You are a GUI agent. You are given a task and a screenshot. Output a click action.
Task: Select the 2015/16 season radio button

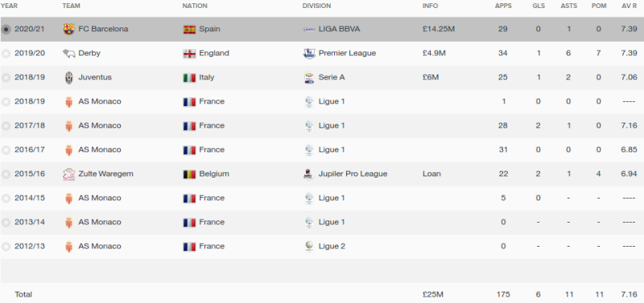tap(6, 174)
